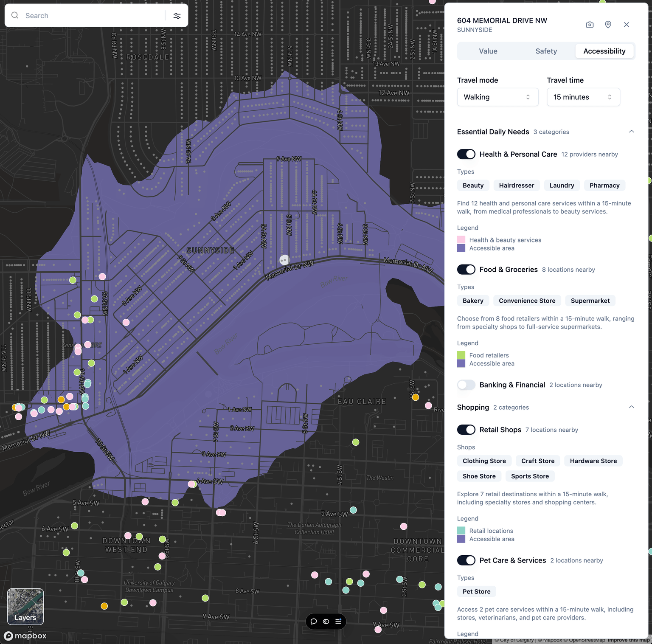This screenshot has width=652, height=644.
Task: Click the toggle-shaped icon in bottom toolbar
Action: coord(326,622)
